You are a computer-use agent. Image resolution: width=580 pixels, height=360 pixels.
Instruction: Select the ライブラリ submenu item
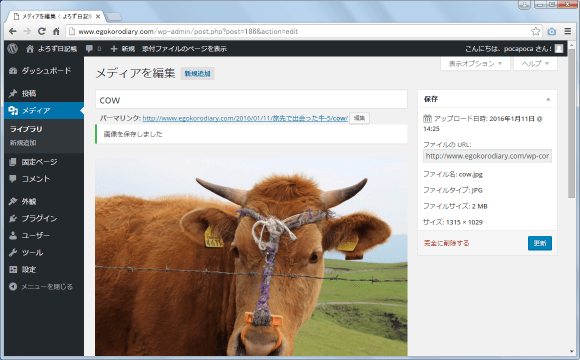(26, 129)
